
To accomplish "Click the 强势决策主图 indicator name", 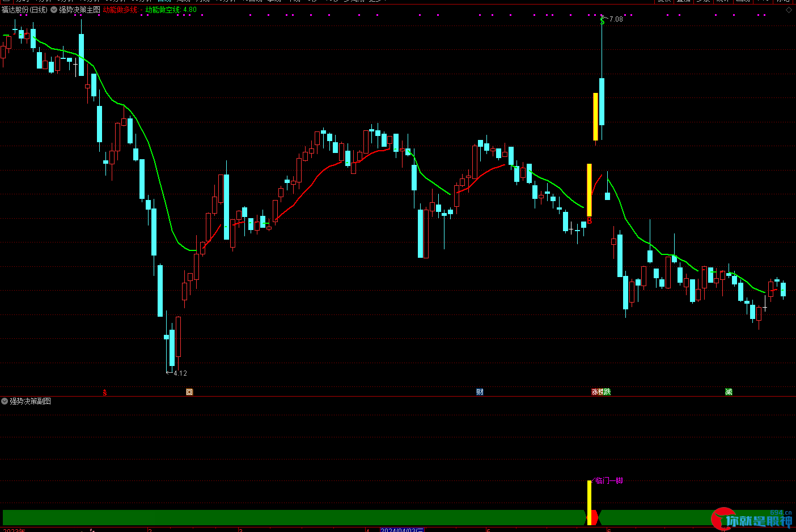I will [80, 10].
